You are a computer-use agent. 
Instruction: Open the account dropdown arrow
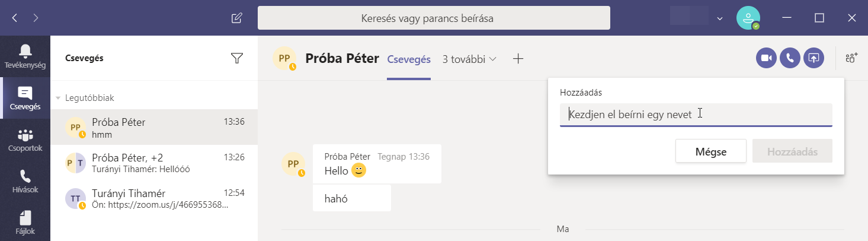click(x=720, y=18)
